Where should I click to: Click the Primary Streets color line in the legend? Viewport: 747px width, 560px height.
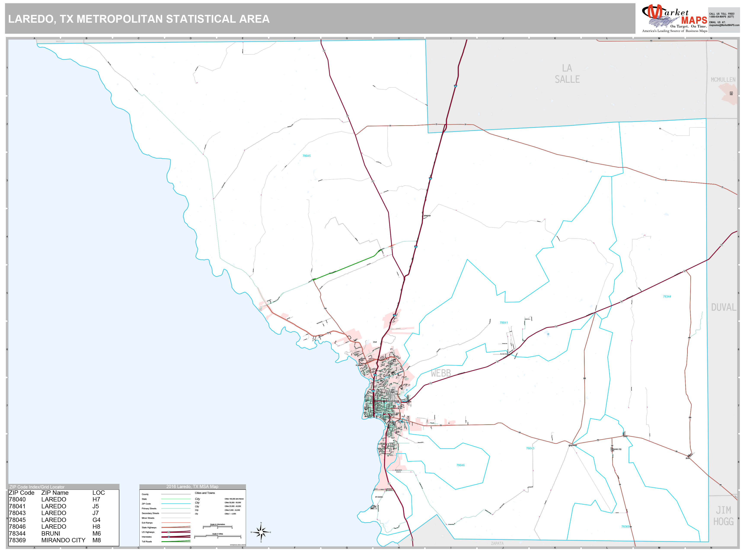point(176,509)
